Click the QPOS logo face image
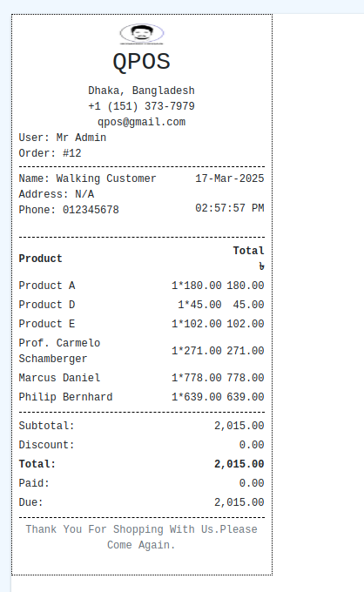Image resolution: width=364 pixels, height=592 pixels. coord(142,34)
